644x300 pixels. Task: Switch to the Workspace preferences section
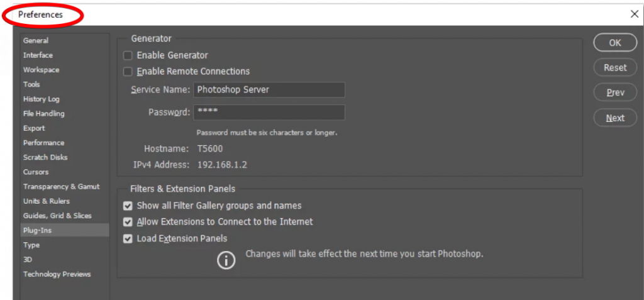[41, 70]
